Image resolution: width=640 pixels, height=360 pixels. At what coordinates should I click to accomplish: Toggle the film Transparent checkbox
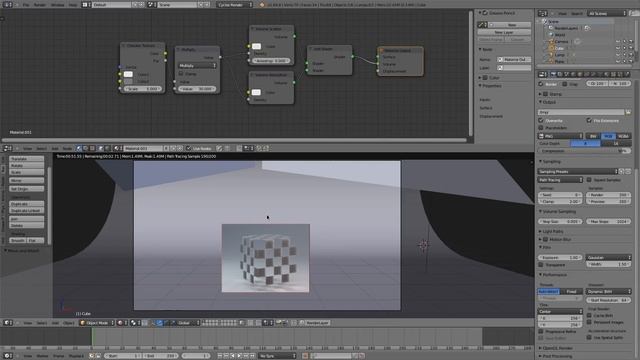(541, 265)
